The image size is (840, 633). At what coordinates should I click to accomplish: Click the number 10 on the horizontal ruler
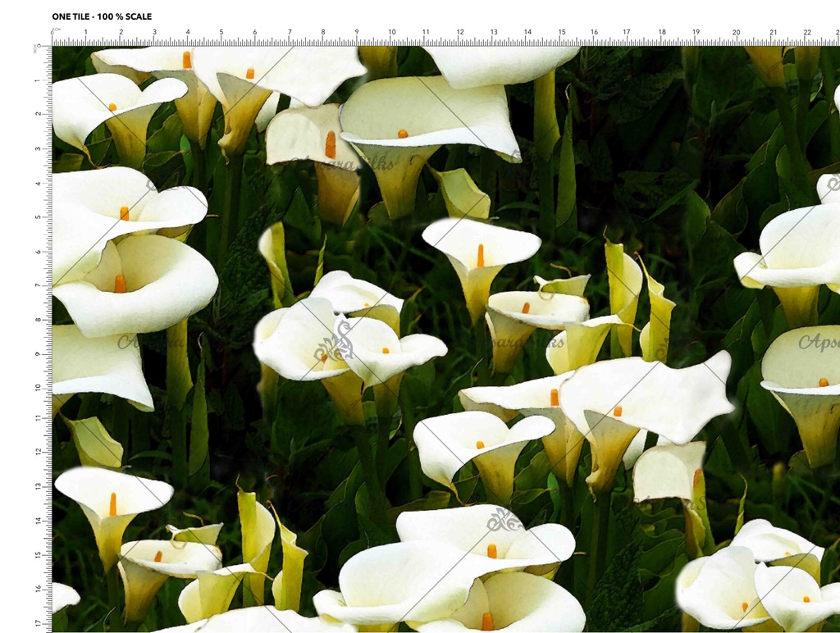(392, 32)
